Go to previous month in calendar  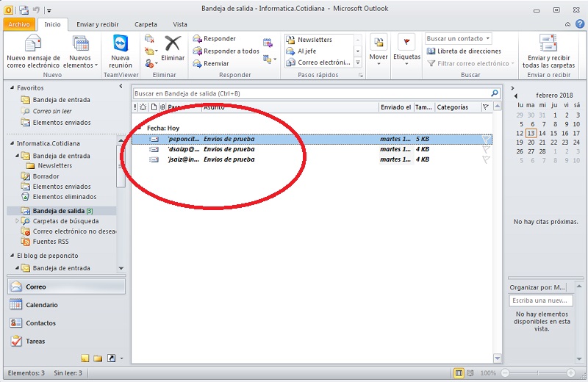click(x=516, y=95)
